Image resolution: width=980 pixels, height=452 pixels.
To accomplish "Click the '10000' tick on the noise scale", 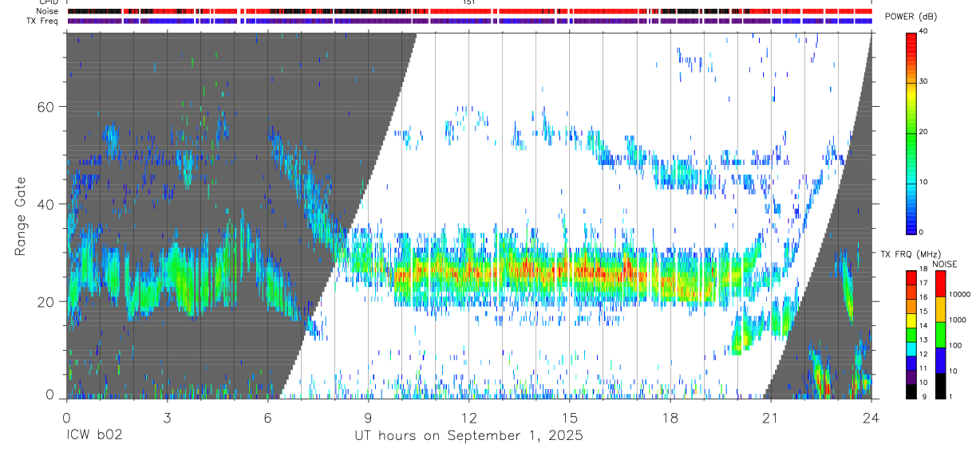I will coord(959,294).
